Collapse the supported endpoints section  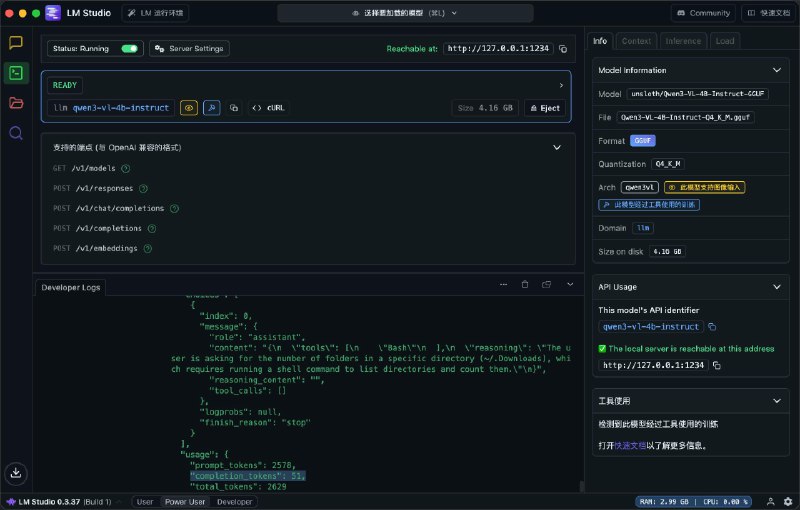coord(557,147)
